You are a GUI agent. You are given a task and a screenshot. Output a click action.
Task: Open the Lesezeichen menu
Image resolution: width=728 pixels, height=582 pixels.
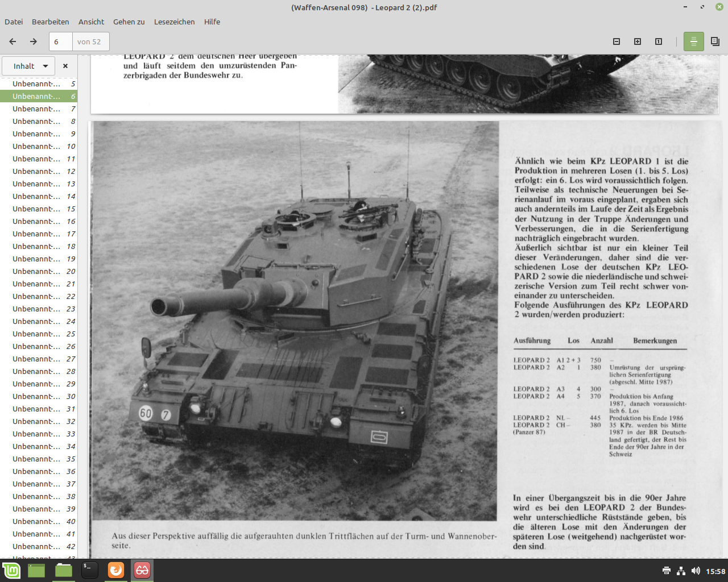coord(174,22)
